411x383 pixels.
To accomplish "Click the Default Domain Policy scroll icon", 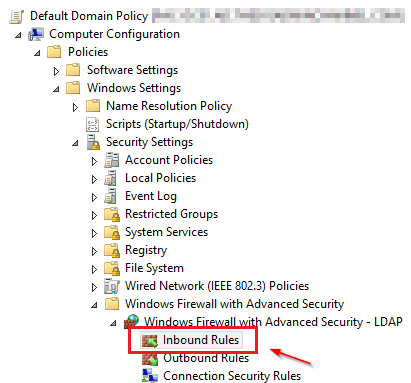I will tap(16, 17).
